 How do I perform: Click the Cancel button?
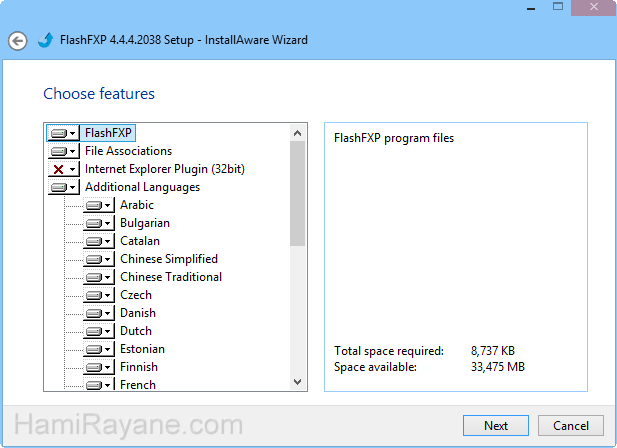[x=571, y=426]
